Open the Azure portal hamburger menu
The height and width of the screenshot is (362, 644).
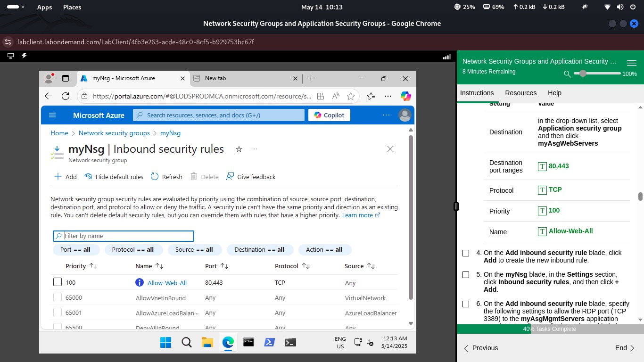[52, 115]
